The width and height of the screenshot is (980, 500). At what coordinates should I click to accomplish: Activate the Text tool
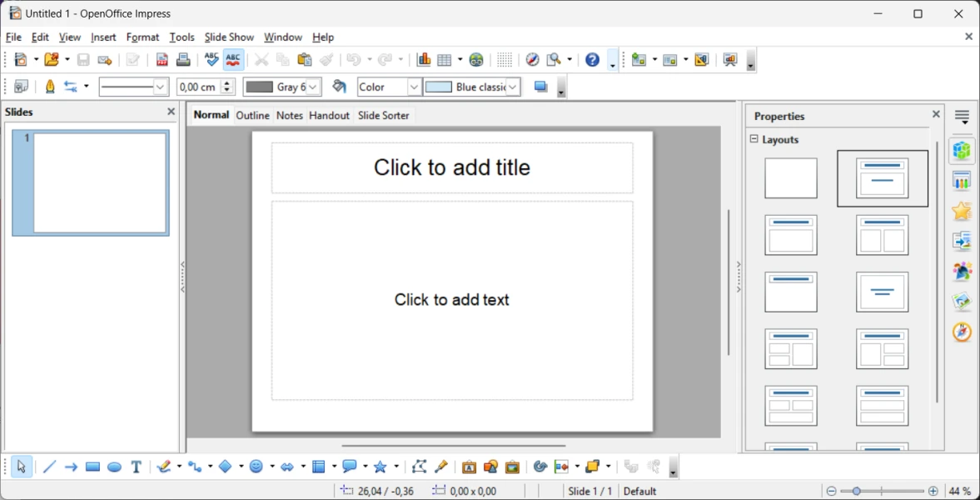click(137, 467)
